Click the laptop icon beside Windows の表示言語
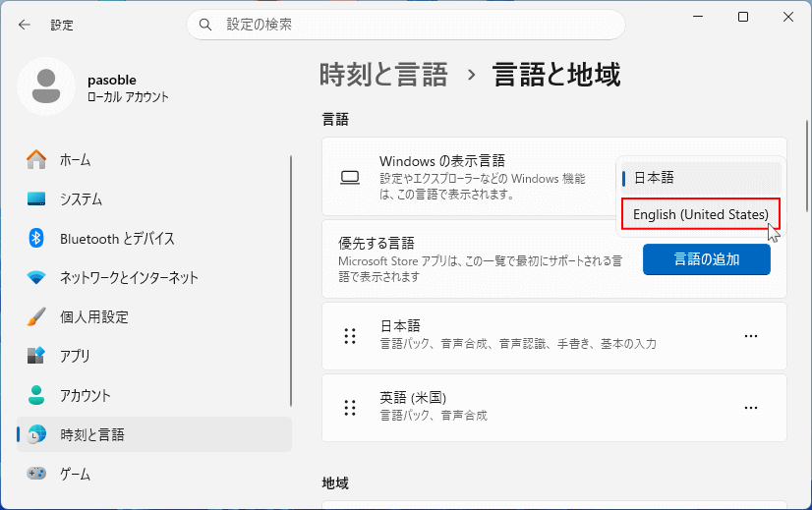Viewport: 812px width, 510px height. click(350, 178)
